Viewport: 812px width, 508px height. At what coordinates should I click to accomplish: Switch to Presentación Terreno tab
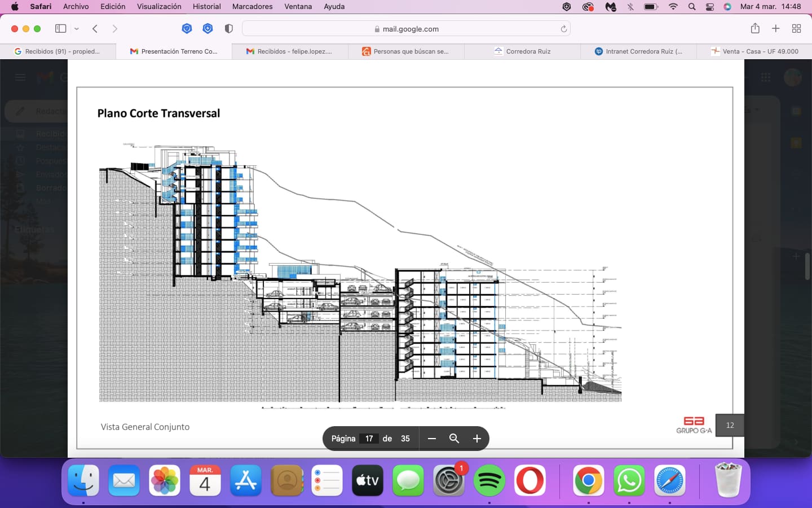tap(174, 51)
